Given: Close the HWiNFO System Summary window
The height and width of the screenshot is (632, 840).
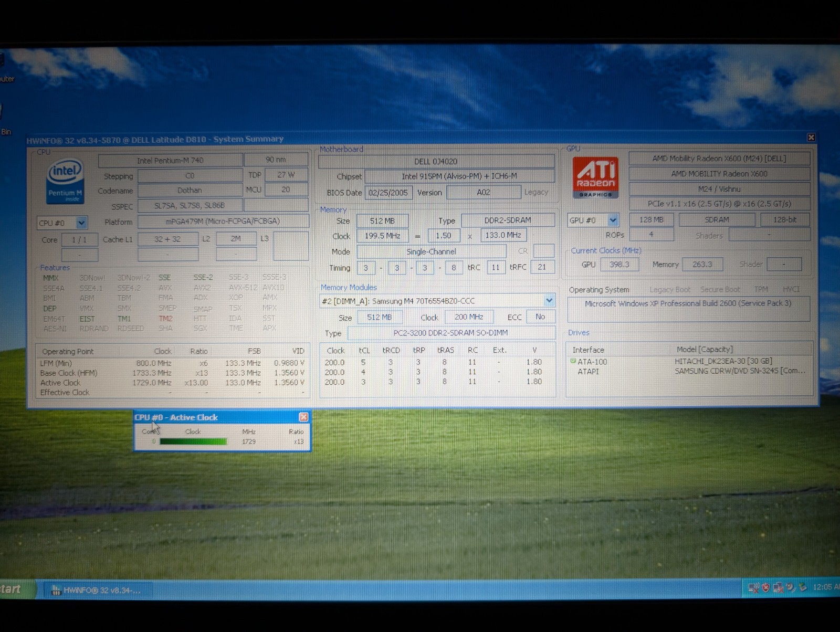Looking at the screenshot, I should pyautogui.click(x=811, y=138).
